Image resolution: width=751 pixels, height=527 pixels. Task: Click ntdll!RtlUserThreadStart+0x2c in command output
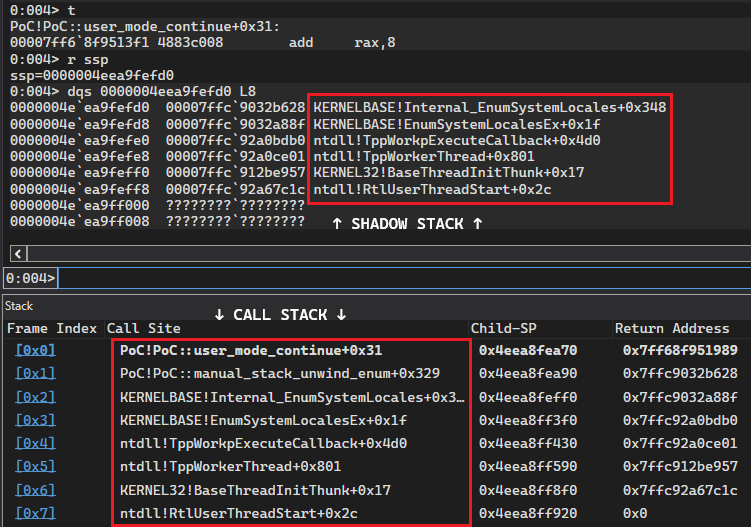pos(432,189)
